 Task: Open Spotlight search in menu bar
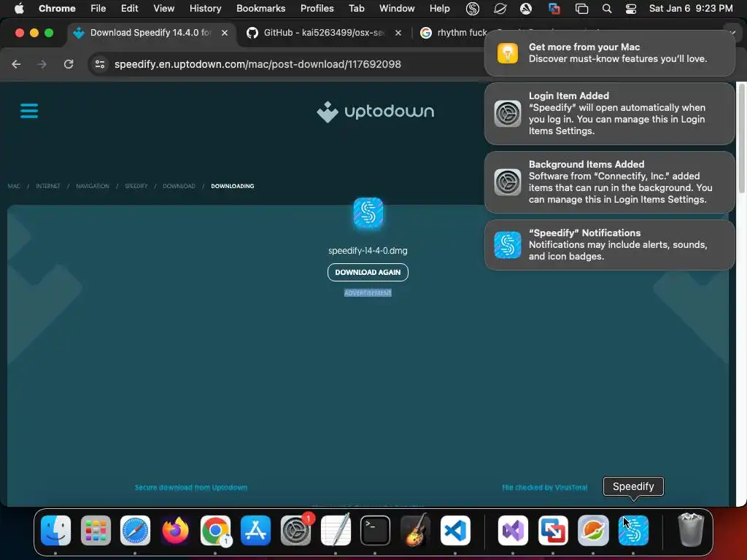coord(606,8)
